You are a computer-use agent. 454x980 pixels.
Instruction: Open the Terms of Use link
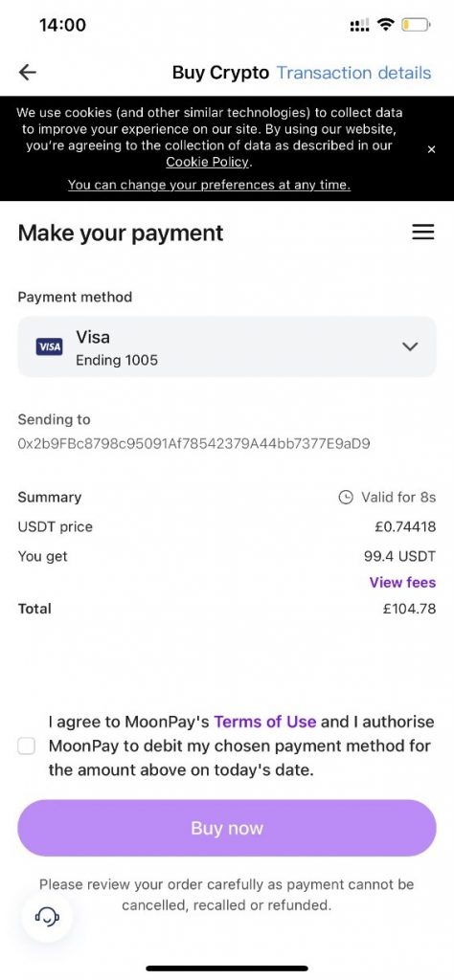265,722
